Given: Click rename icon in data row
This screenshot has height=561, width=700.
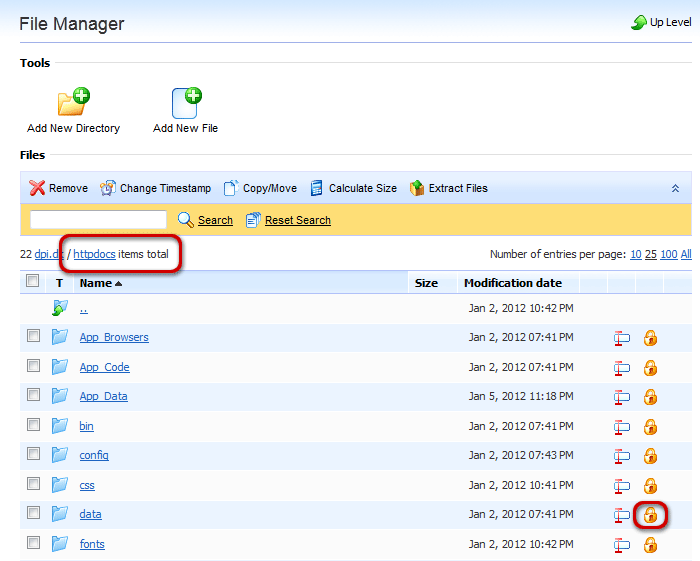Looking at the screenshot, I should tap(621, 515).
